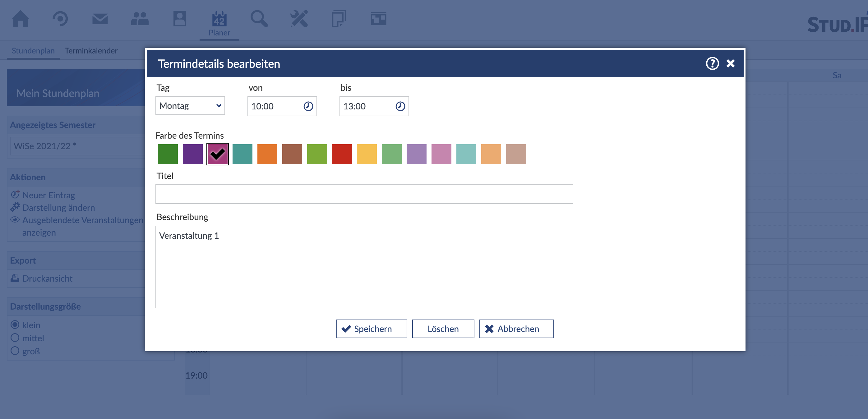Click the Speichern button
868x419 pixels.
click(371, 329)
